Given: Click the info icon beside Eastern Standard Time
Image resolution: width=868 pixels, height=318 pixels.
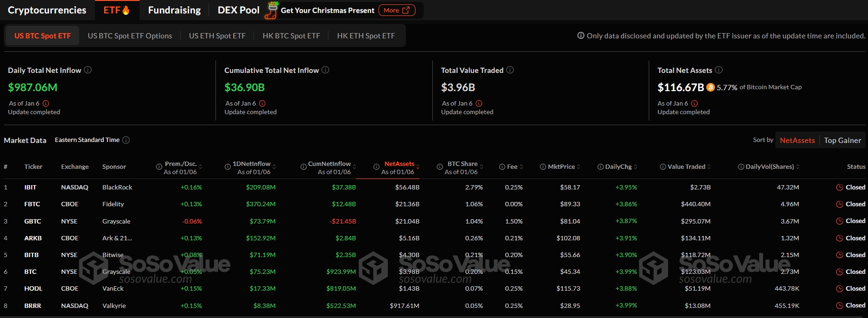Looking at the screenshot, I should [x=126, y=140].
